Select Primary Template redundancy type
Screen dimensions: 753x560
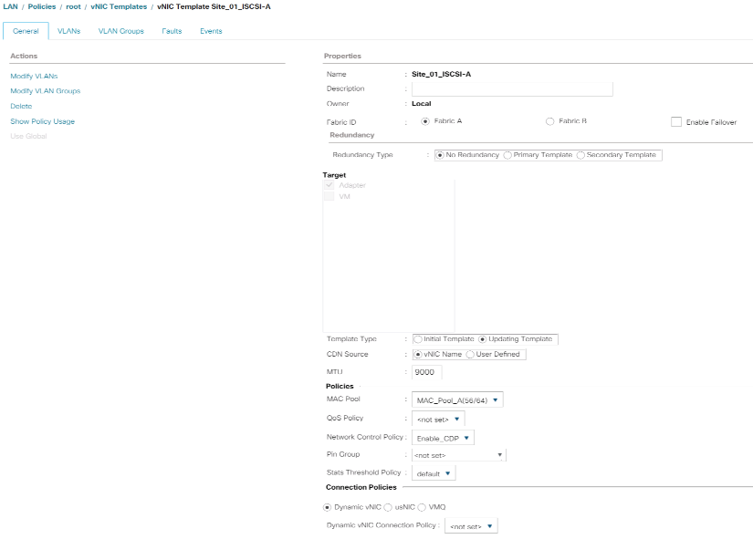pyautogui.click(x=507, y=155)
